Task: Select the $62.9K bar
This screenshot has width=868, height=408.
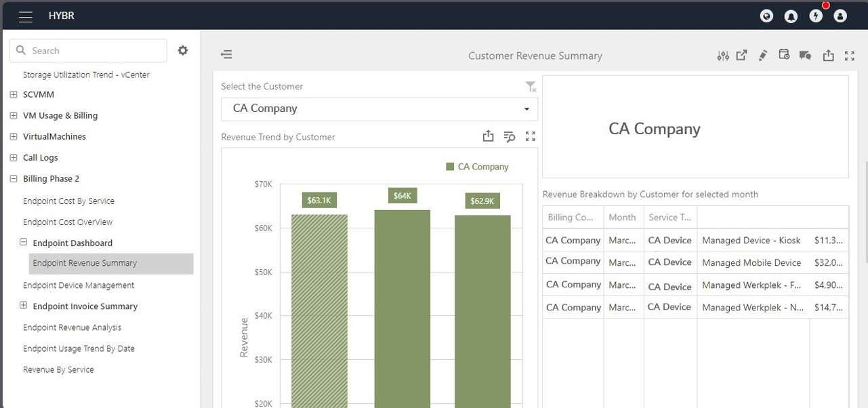Action: point(482,312)
